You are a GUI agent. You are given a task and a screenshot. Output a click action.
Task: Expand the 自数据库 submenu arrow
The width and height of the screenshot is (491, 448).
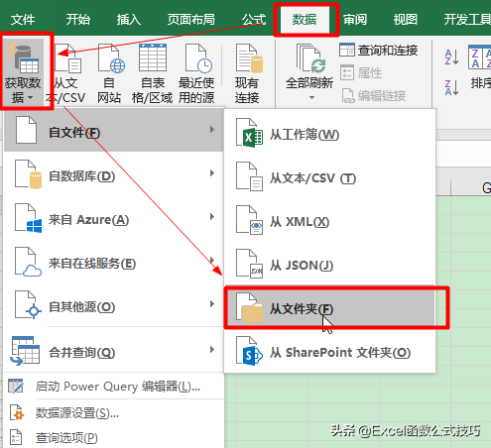212,173
